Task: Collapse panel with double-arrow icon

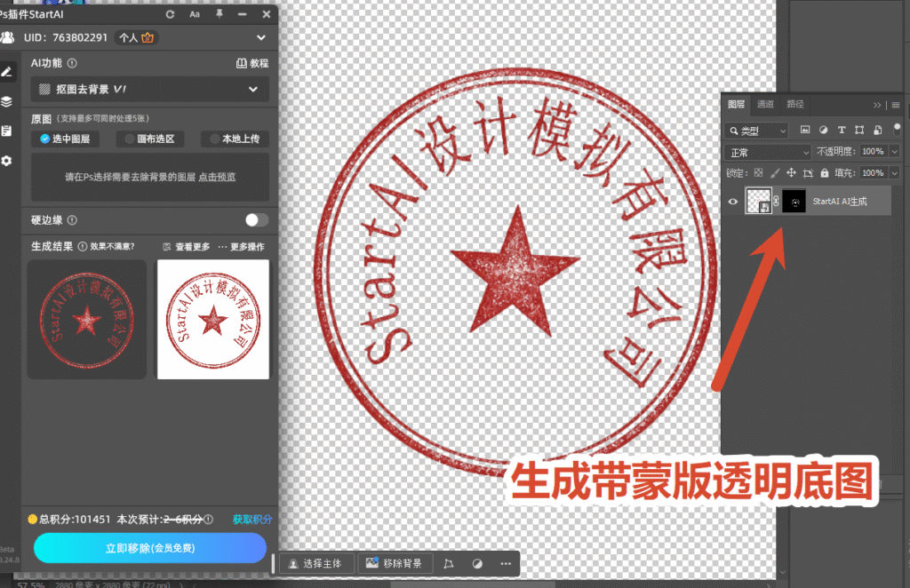Action: (x=877, y=105)
